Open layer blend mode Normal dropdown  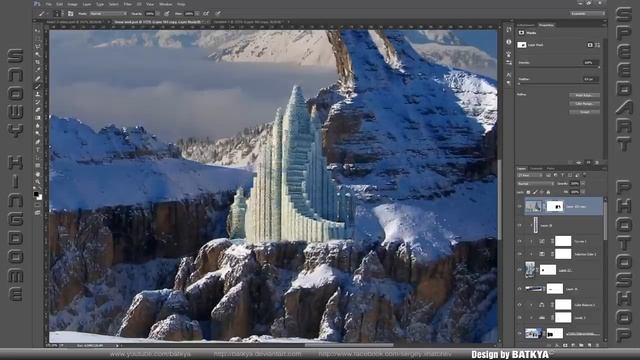pos(536,184)
